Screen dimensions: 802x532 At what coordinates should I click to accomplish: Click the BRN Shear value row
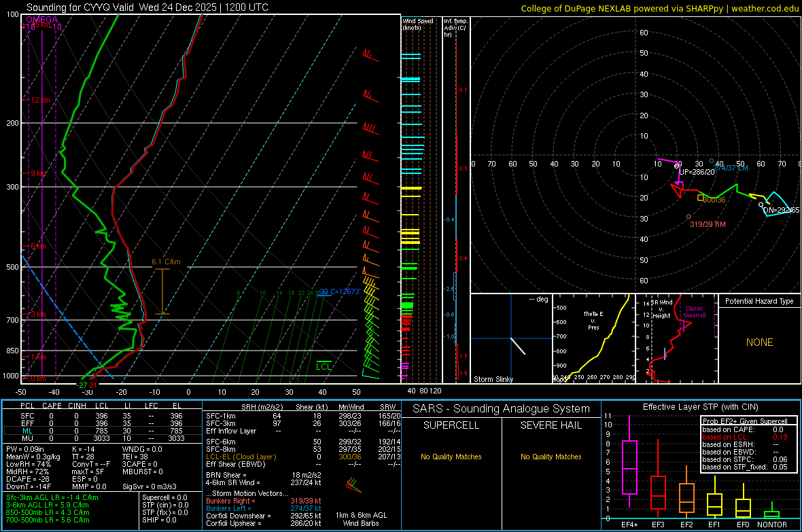(264, 475)
